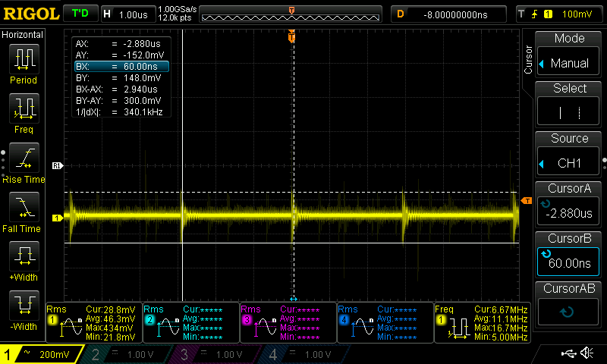Select the Freq measurement icon
Viewport: 607px width, 364px height.
[24, 108]
